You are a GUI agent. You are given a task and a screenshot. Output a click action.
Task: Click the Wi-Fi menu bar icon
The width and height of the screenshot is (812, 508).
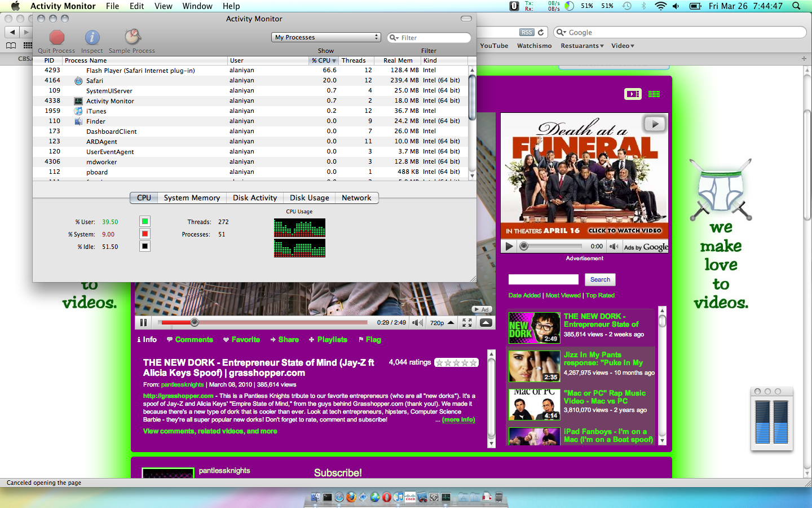(660, 6)
